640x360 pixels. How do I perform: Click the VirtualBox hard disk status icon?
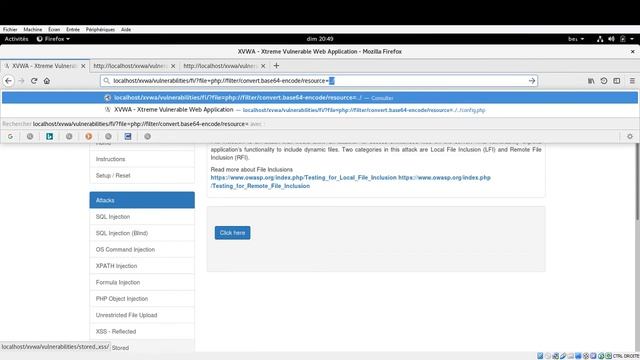(x=540, y=356)
